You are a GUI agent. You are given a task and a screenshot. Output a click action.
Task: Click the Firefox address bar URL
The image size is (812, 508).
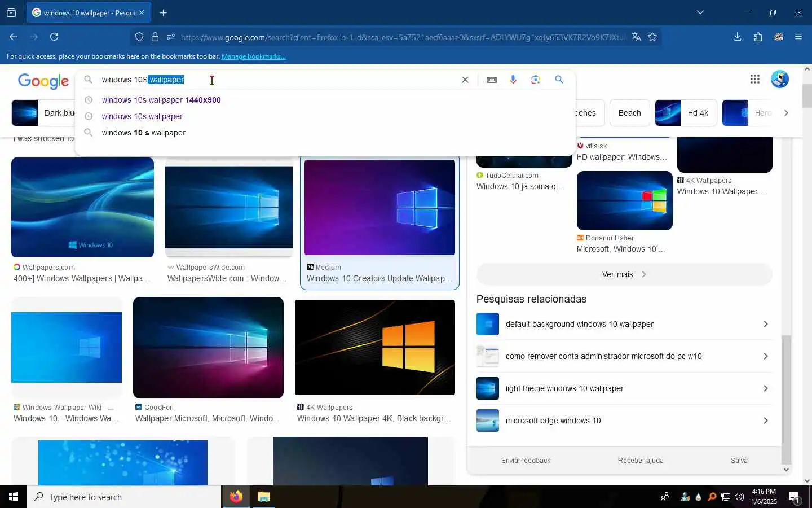pos(403,37)
